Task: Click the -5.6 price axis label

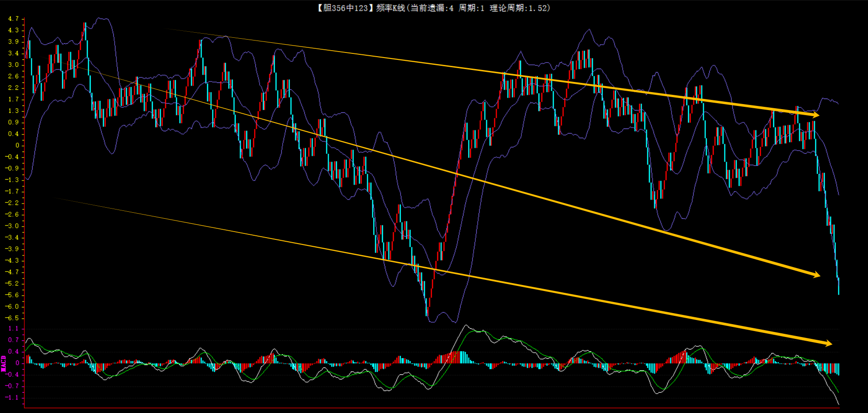Action: [x=12, y=295]
